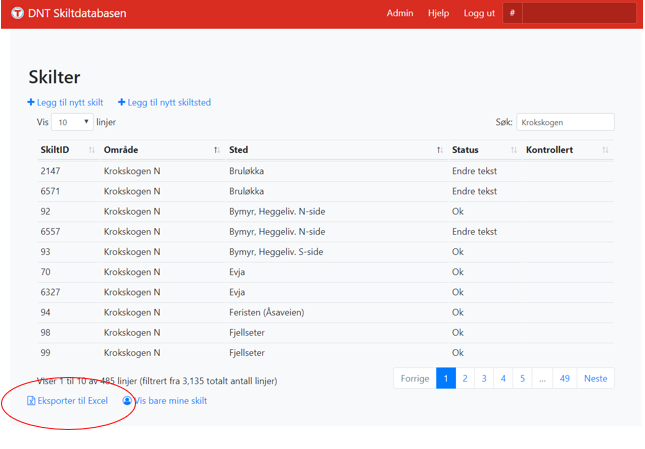This screenshot has width=645, height=449.
Task: Click the DNT Skiltdatabasen title
Action: tap(77, 13)
